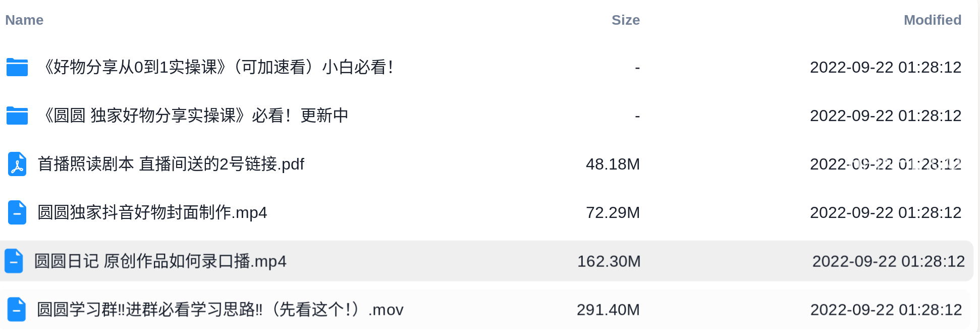Viewport: 980px width, 332px height.
Task: Click the modified date of the highlighted mp4 row
Action: coord(889,261)
